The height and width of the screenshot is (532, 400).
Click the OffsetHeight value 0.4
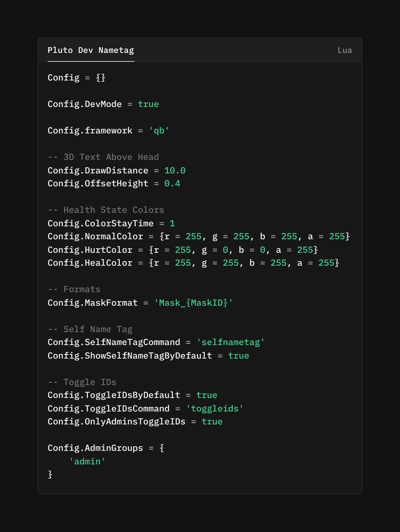(x=172, y=184)
